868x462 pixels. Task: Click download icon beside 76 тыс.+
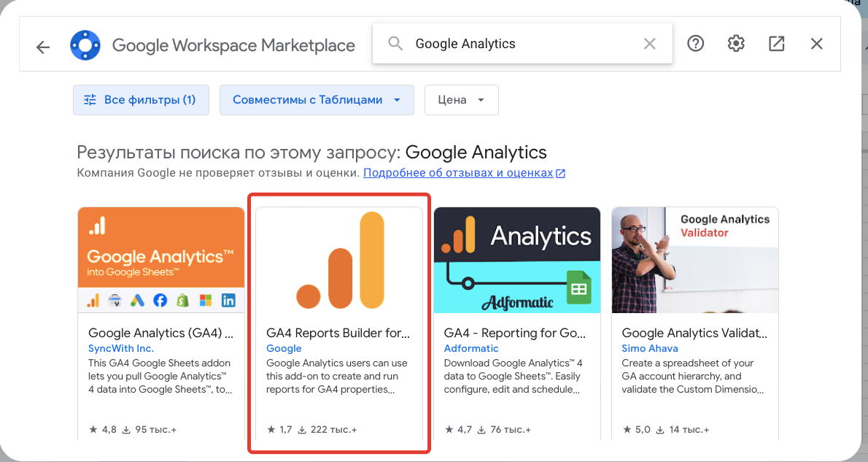click(x=481, y=430)
